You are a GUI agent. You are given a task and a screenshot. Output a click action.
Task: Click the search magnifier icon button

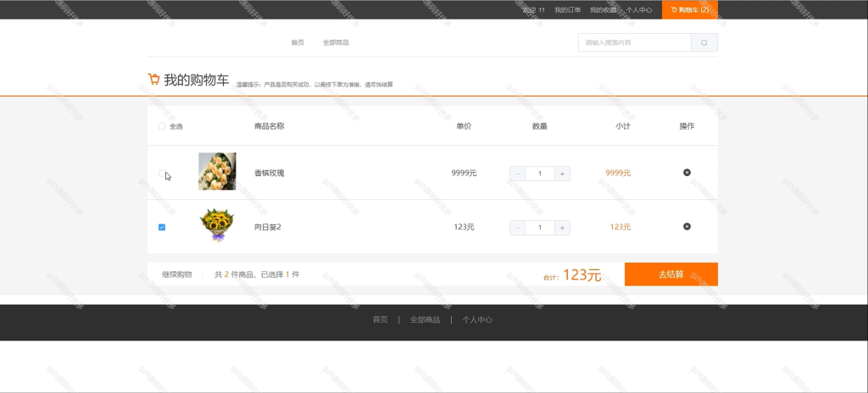click(x=704, y=42)
